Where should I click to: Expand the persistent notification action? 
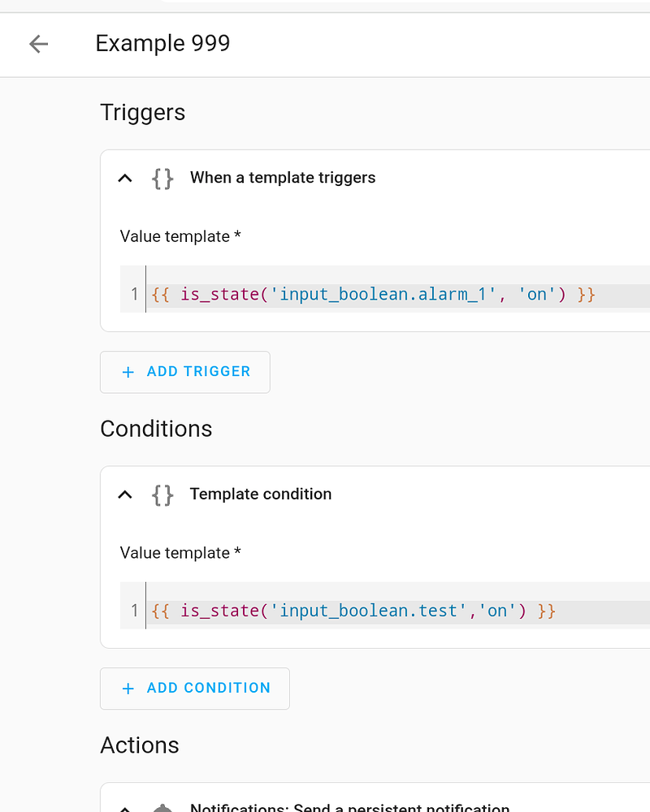coord(124,807)
